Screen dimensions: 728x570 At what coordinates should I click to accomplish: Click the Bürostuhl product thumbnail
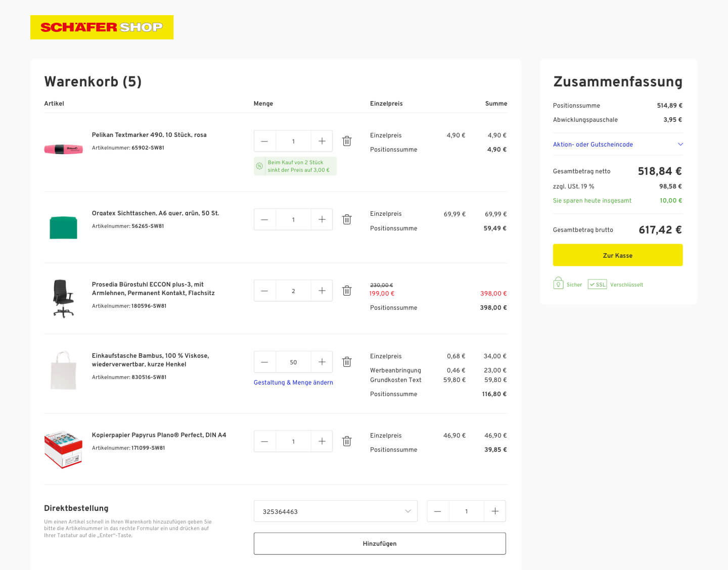[63, 298]
